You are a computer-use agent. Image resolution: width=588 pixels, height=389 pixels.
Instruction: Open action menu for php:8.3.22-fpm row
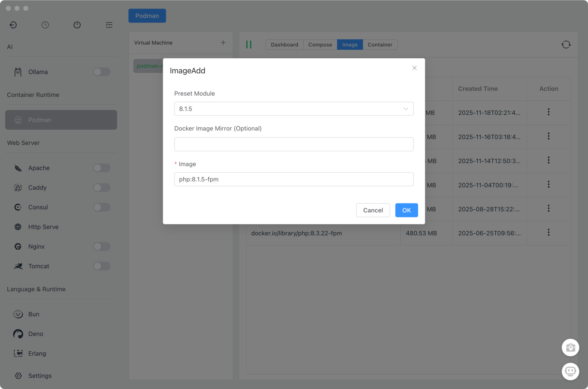[548, 233]
